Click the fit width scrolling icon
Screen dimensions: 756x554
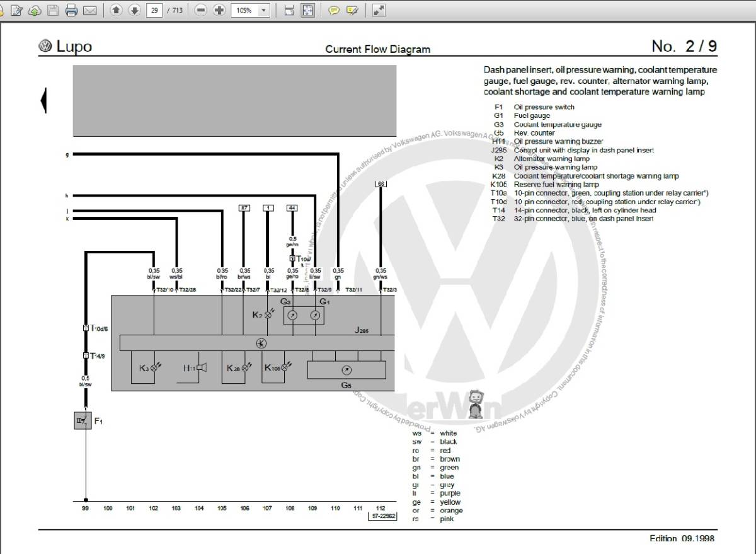(289, 10)
